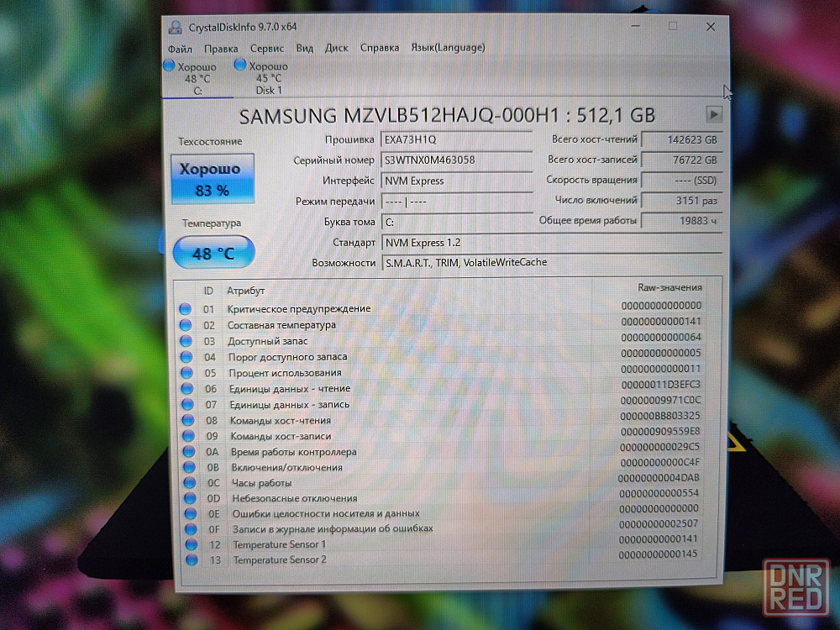Image resolution: width=840 pixels, height=630 pixels.
Task: Click status icon for Единицы данных - чтение
Action: (187, 389)
